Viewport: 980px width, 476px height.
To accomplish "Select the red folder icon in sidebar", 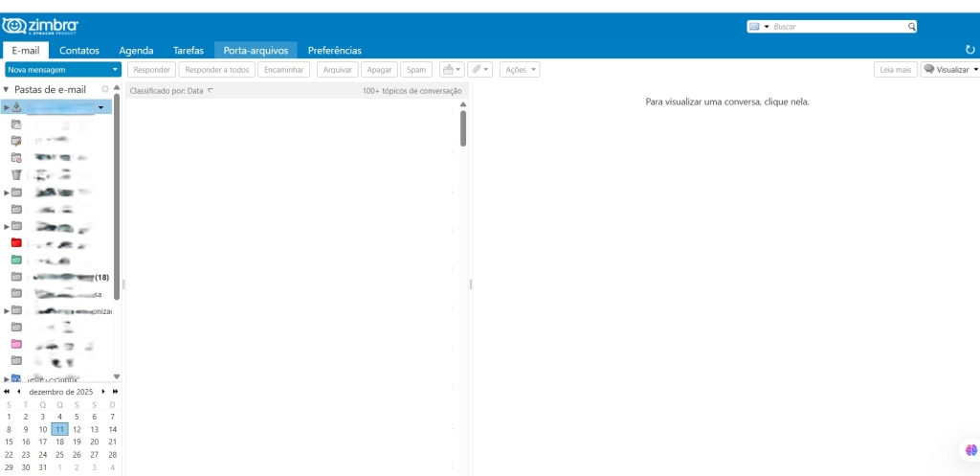I will point(16,242).
